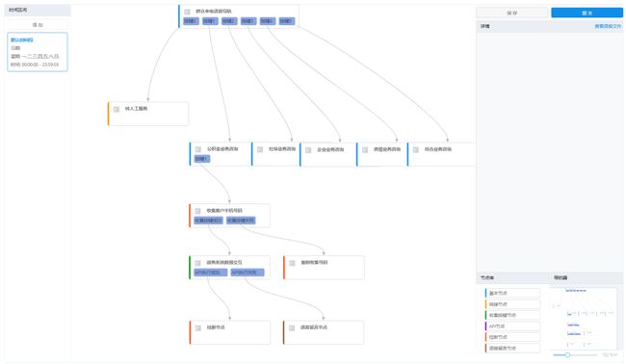Click the 群众来电语音导航 node title
Image resolution: width=626 pixels, height=364 pixels.
[x=214, y=12]
